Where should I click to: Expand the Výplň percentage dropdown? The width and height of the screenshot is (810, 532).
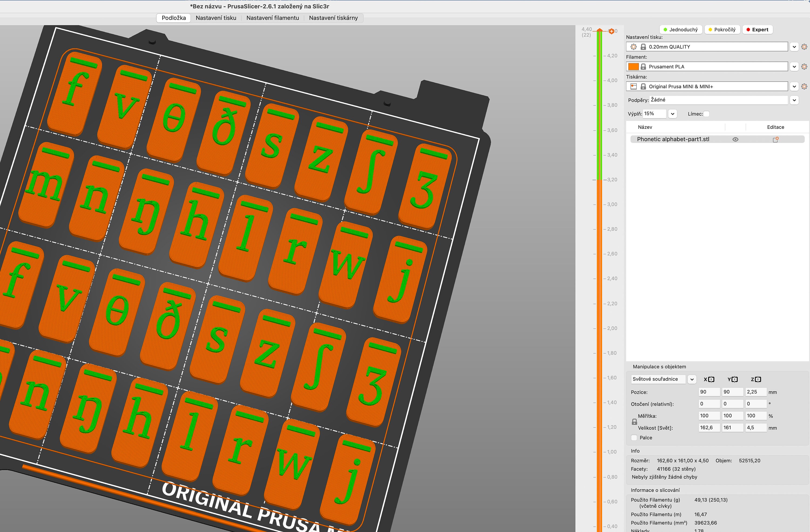point(673,114)
